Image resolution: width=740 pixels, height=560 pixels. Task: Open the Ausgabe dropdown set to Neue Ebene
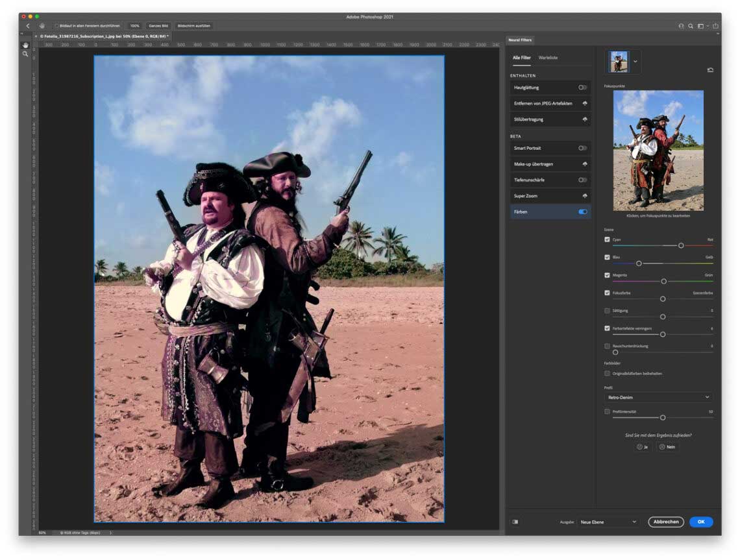point(608,522)
